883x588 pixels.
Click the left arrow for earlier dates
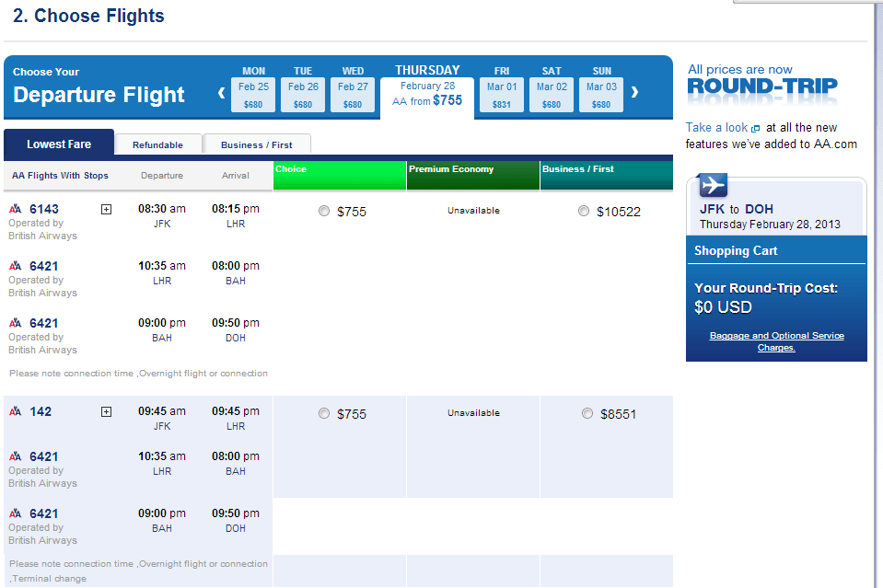click(221, 92)
